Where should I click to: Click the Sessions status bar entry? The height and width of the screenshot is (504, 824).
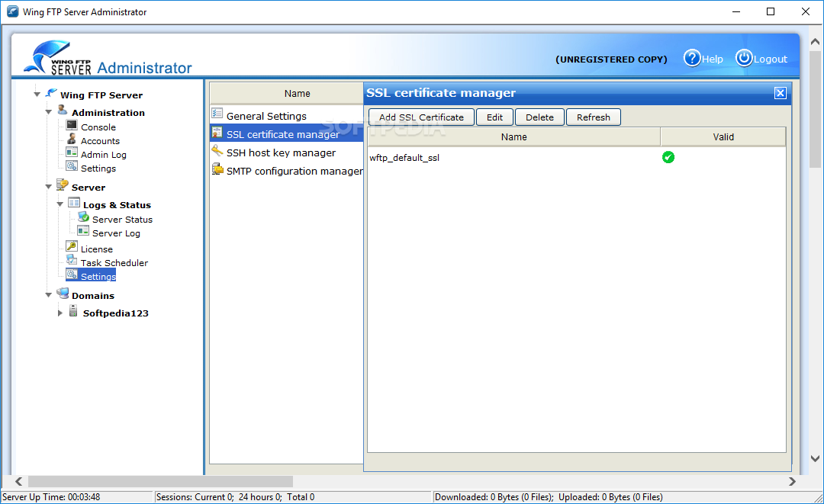236,496
